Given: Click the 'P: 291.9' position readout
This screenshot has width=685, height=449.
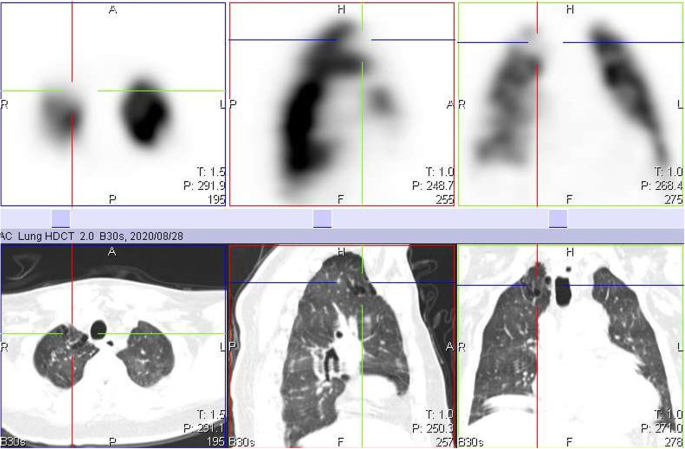Looking at the screenshot, I should 204,186.
